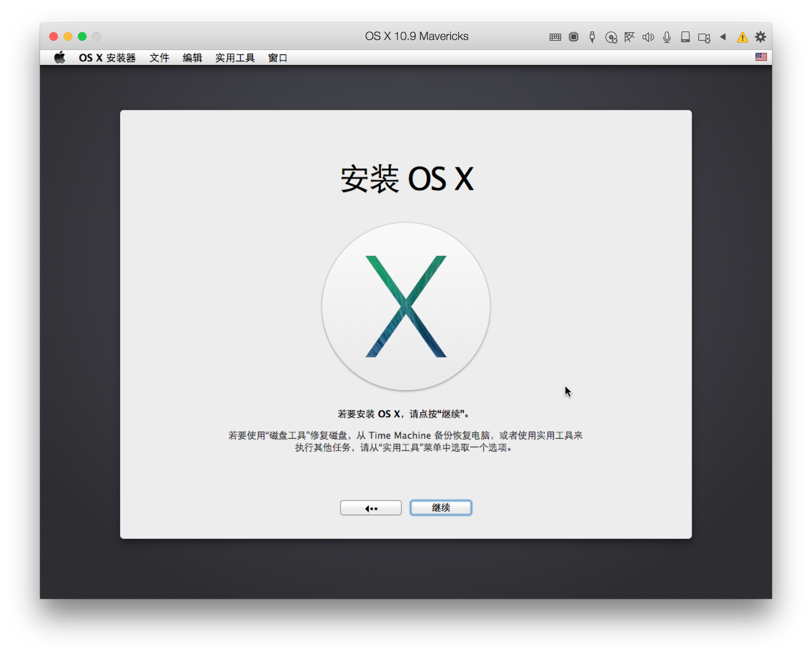The width and height of the screenshot is (812, 656).
Task: Open the 窗口 menu
Action: click(x=278, y=58)
